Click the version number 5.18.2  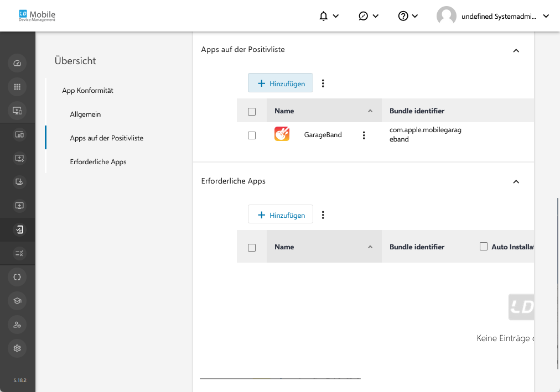click(20, 380)
